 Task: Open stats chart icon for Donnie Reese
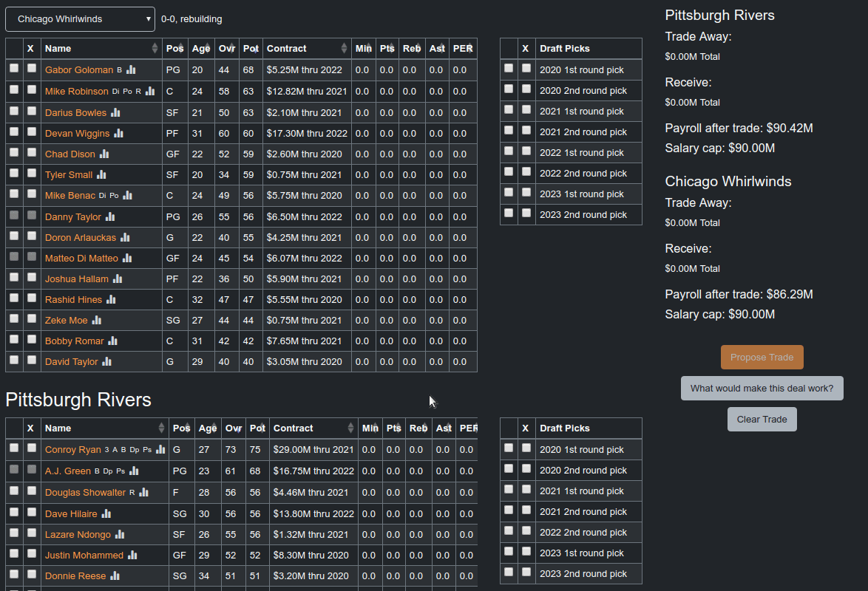coord(115,575)
